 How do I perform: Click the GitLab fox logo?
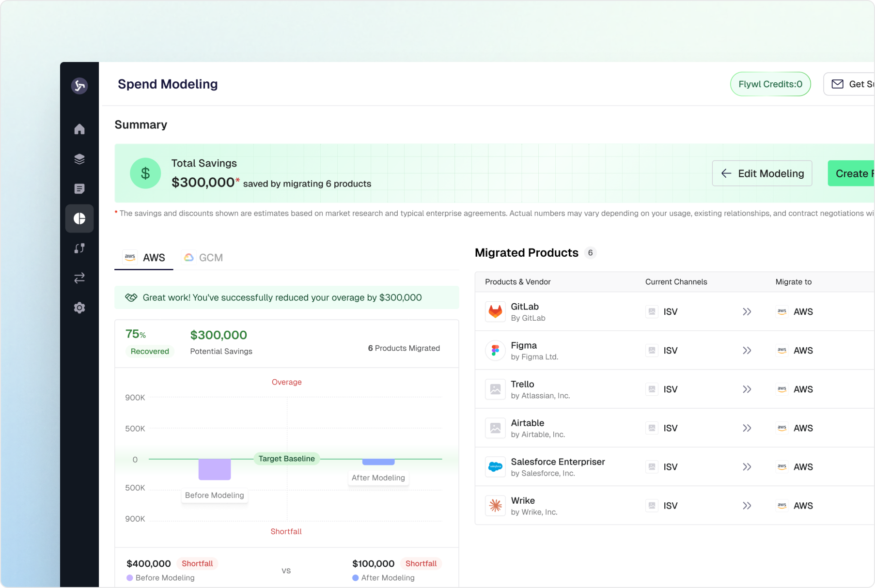495,311
